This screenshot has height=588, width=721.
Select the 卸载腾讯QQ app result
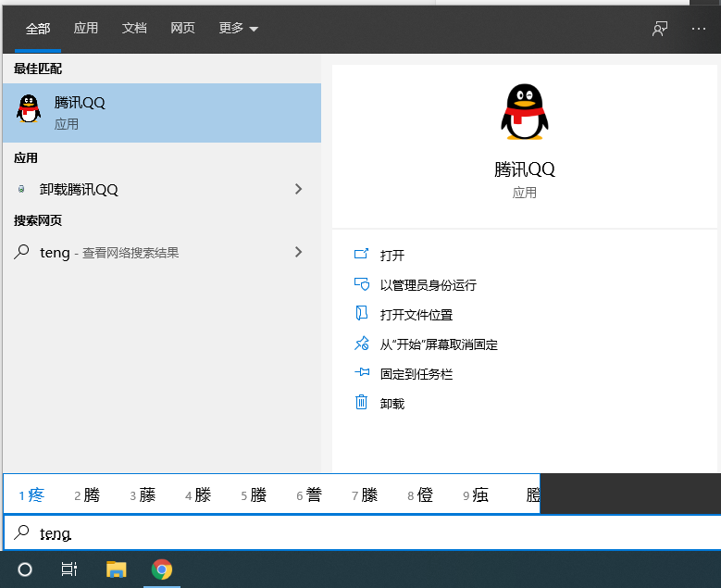[x=162, y=189]
